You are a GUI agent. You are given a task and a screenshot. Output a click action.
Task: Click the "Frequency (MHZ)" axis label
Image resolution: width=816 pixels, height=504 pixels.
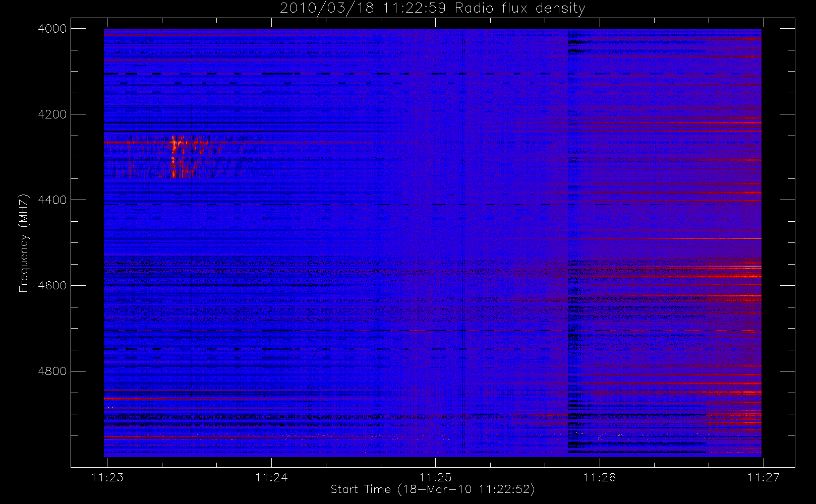24,243
